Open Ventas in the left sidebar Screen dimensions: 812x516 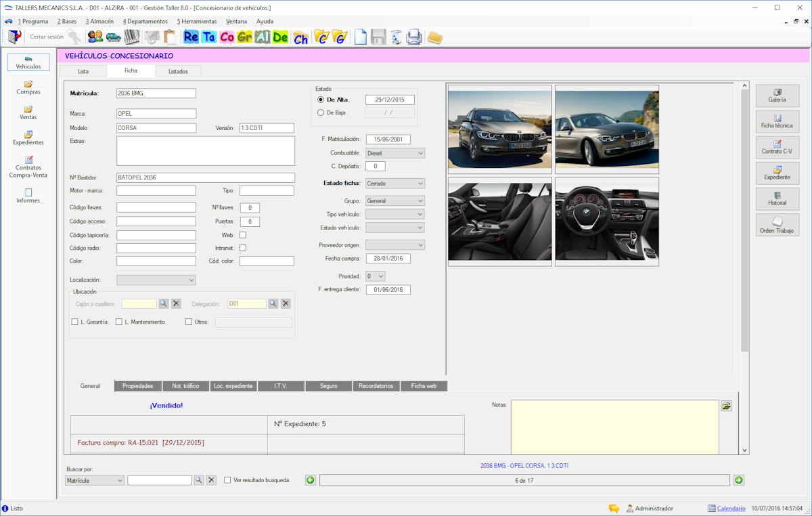(28, 112)
